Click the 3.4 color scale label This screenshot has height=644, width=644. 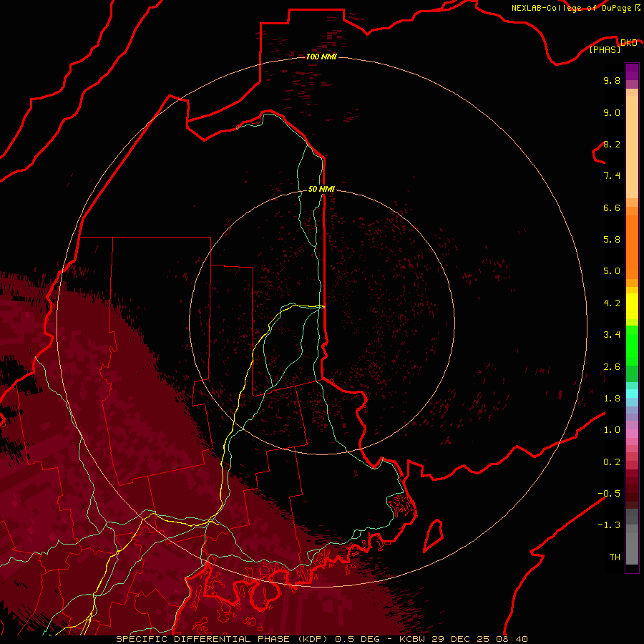(x=612, y=335)
